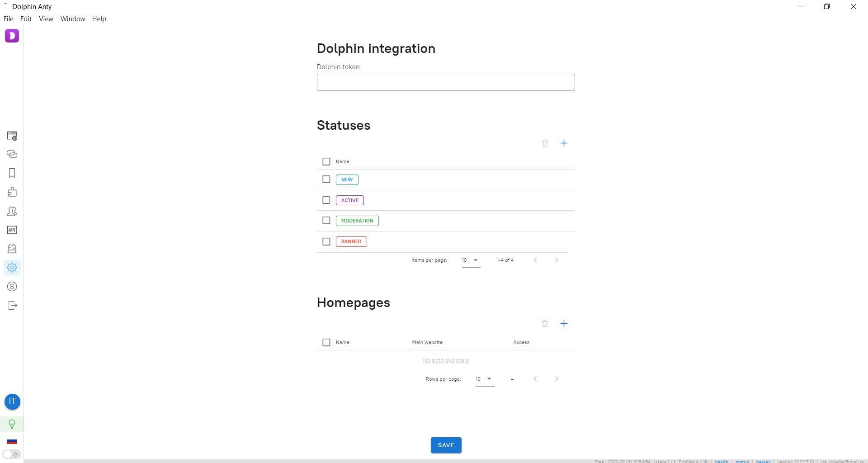The height and width of the screenshot is (463, 868).
Task: Click the version number in status bar
Action: coord(796,461)
